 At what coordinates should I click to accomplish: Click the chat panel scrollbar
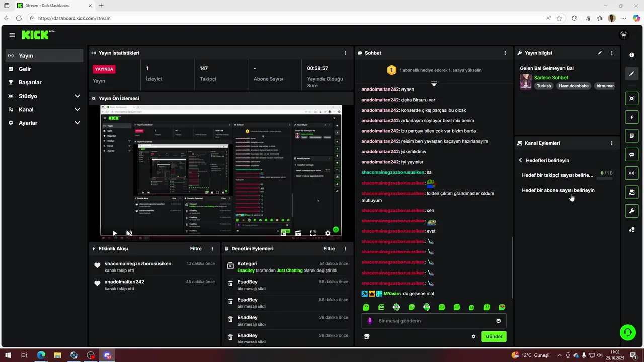(x=512, y=266)
